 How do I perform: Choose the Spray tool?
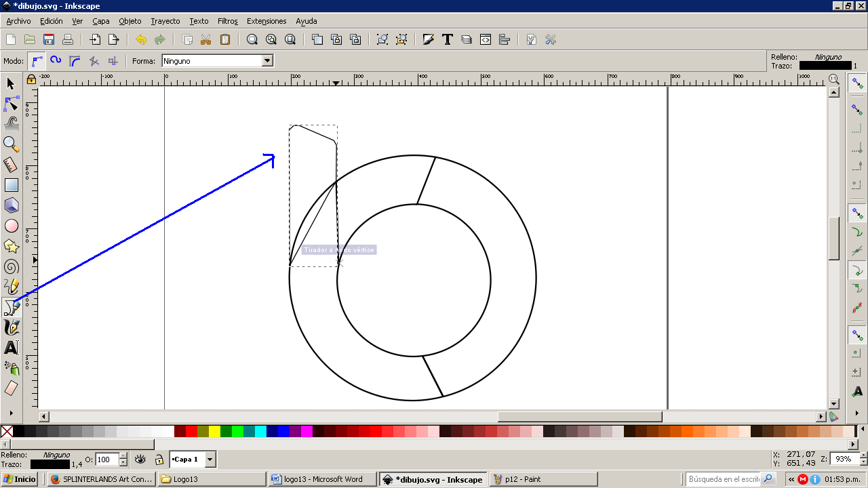(11, 368)
